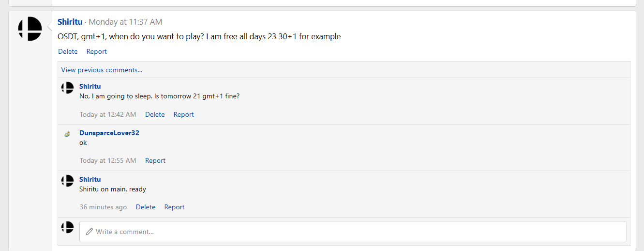
Task: Click avatar beside the sleep comment
Action: (x=67, y=88)
